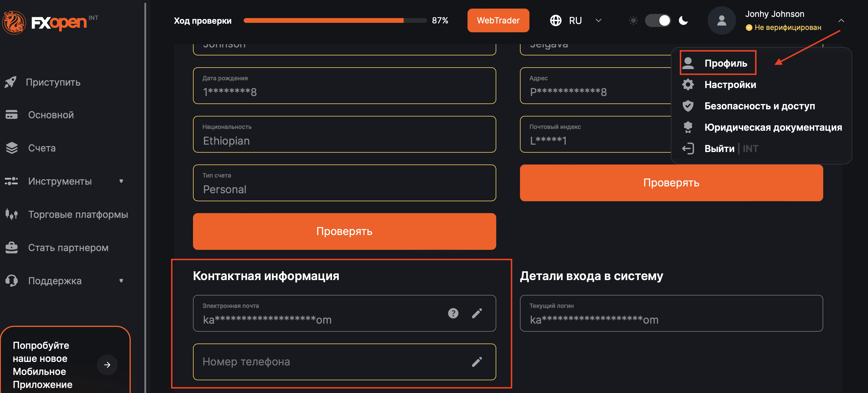Open the RU language dropdown

tap(598, 20)
